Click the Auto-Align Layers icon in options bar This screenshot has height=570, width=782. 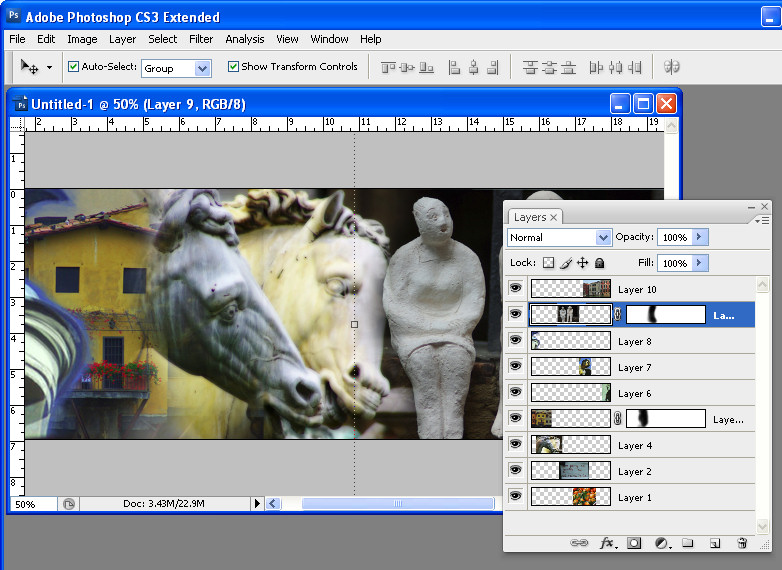click(671, 67)
